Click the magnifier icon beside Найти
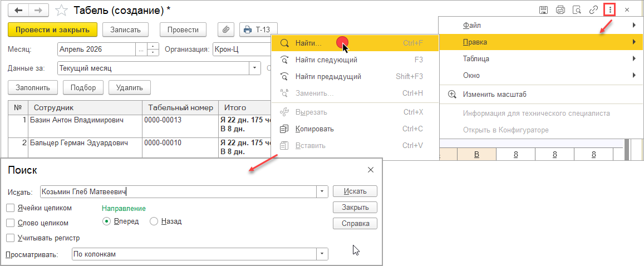Viewport: 644px width, 266px height. [284, 43]
